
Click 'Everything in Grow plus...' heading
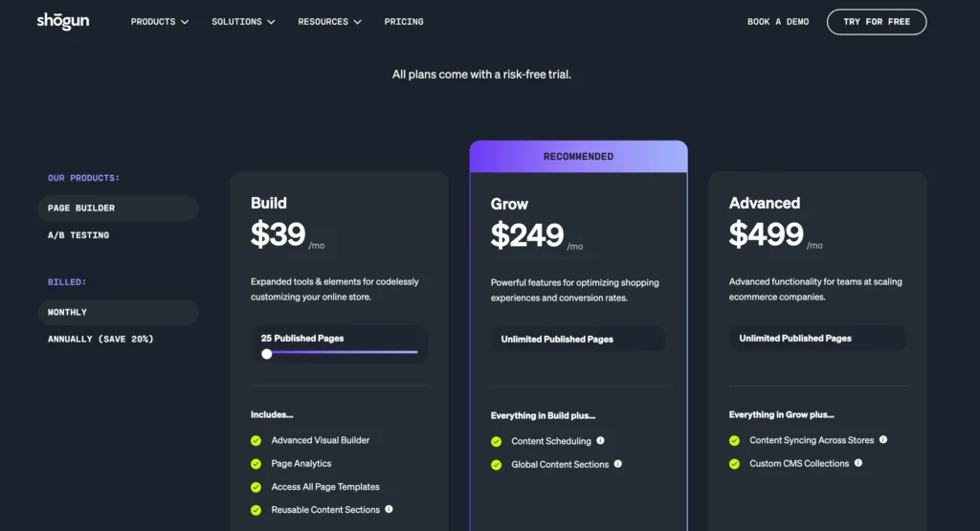pos(781,415)
